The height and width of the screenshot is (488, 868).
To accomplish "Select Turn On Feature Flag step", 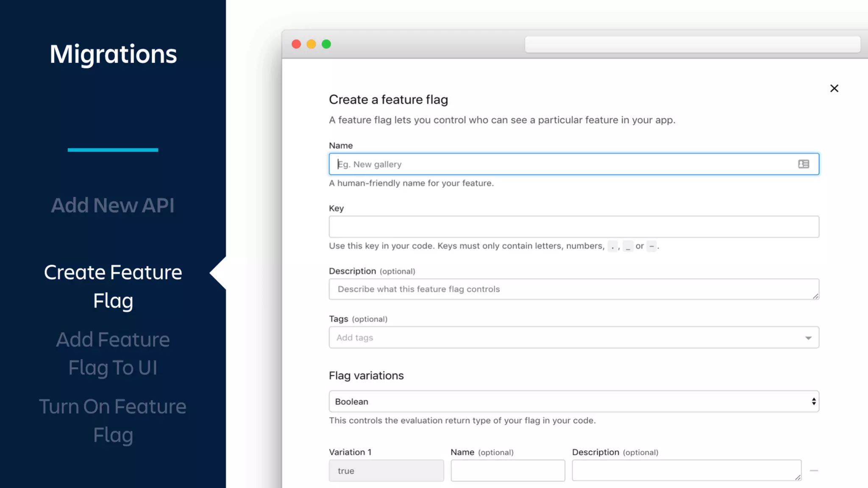I will pos(113,421).
